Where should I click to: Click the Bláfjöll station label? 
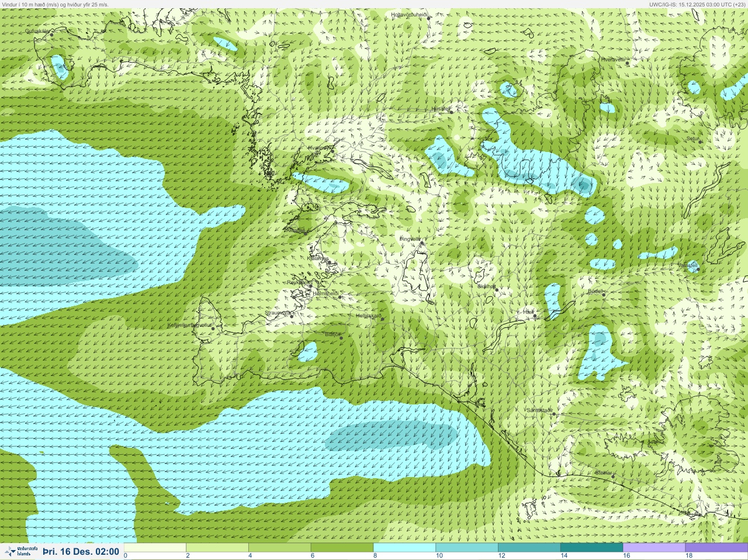point(332,334)
